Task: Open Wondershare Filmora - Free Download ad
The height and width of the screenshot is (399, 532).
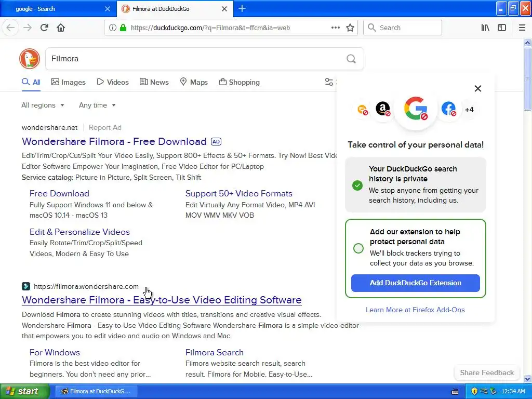Action: (x=114, y=141)
